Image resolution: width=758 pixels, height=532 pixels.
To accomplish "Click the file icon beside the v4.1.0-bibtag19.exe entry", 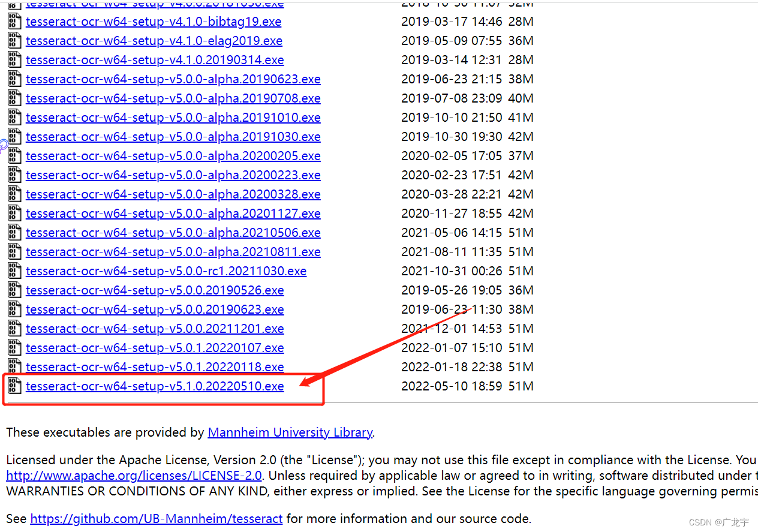I will (14, 22).
